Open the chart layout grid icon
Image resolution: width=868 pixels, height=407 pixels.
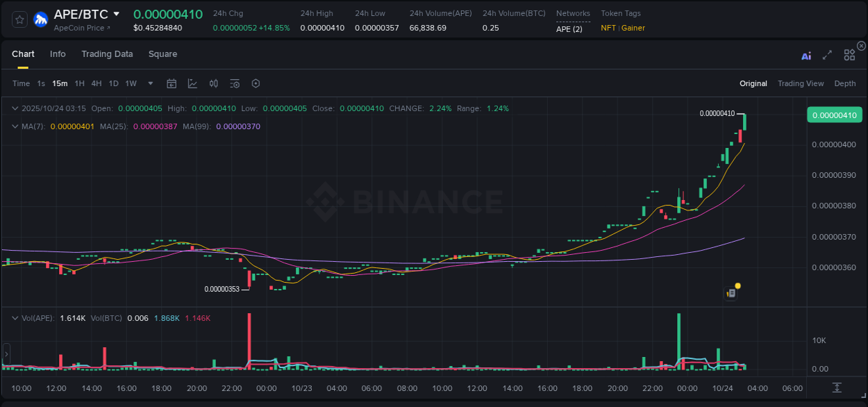click(849, 55)
